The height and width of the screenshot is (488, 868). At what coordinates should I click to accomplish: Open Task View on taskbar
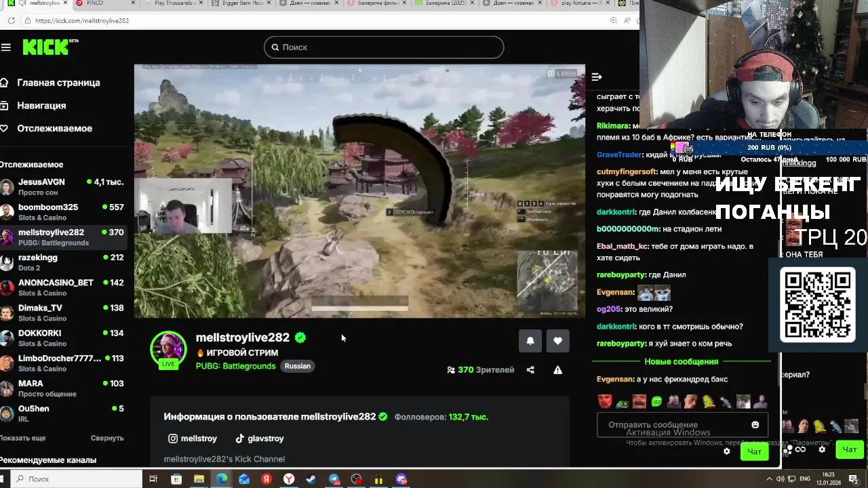point(153,479)
